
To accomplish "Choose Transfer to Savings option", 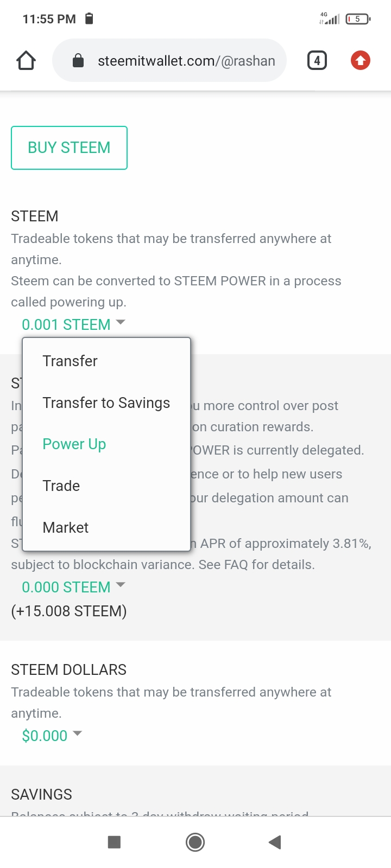I will tap(106, 403).
